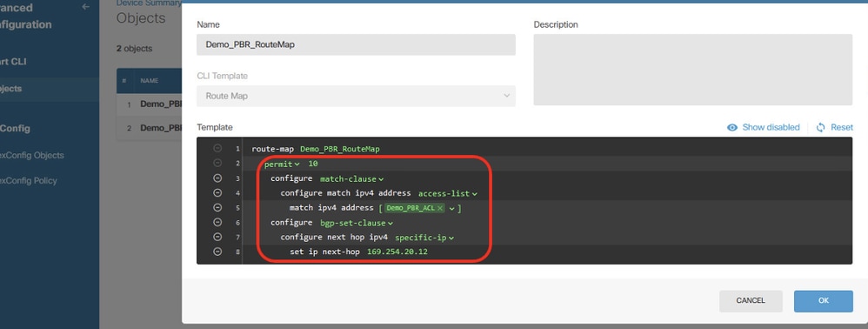Image resolution: width=868 pixels, height=329 pixels.
Task: Open the bgp-set-clause dropdown
Action: (x=357, y=223)
